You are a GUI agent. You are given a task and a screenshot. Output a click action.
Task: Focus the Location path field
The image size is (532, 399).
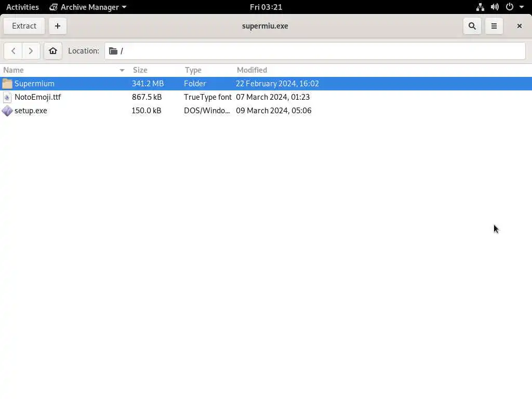pyautogui.click(x=315, y=51)
